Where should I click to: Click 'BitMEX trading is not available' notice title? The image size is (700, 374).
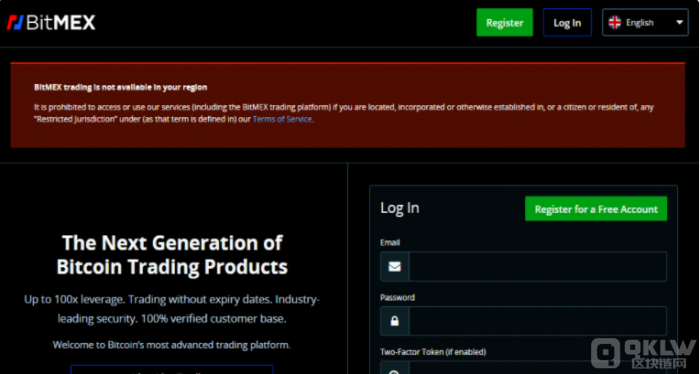(121, 87)
